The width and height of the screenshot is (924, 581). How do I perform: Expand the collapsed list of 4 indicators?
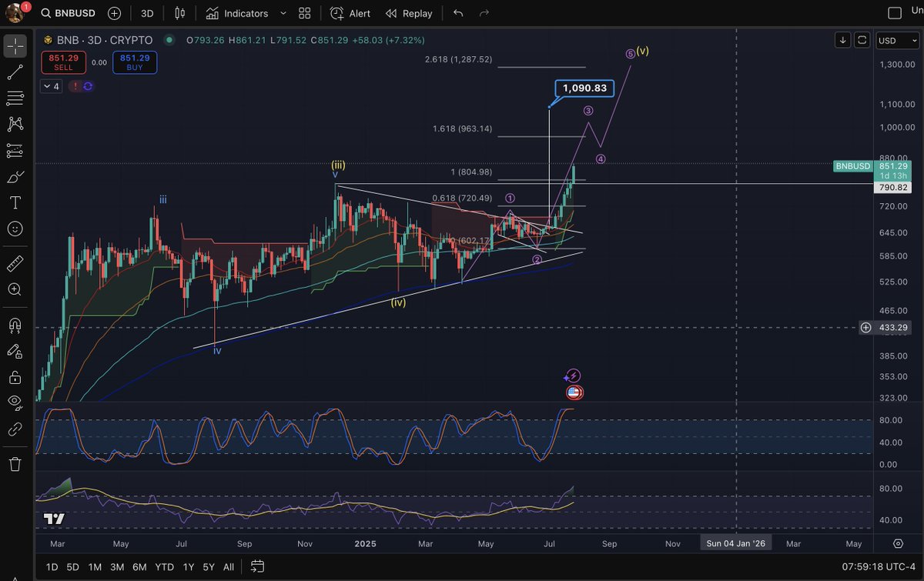pyautogui.click(x=52, y=86)
